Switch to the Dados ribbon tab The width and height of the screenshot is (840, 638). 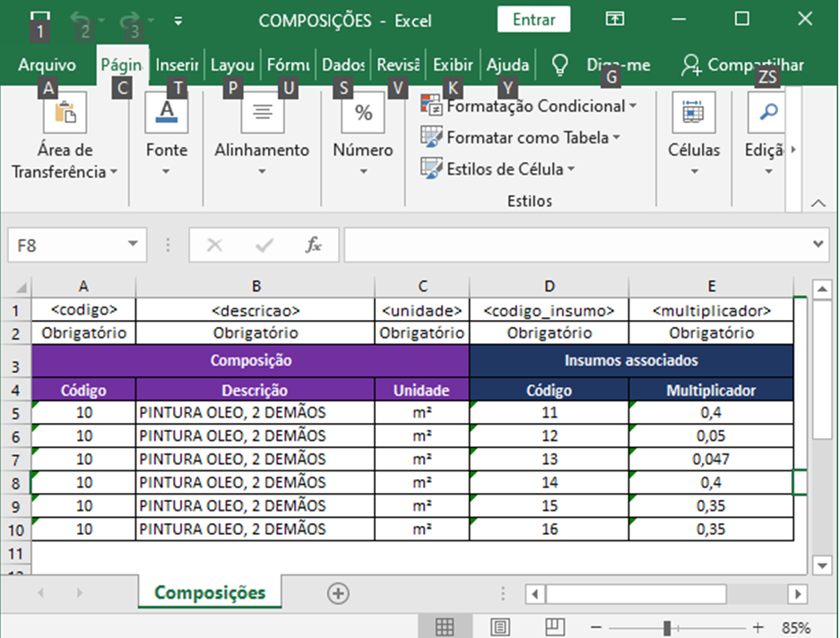(x=343, y=65)
